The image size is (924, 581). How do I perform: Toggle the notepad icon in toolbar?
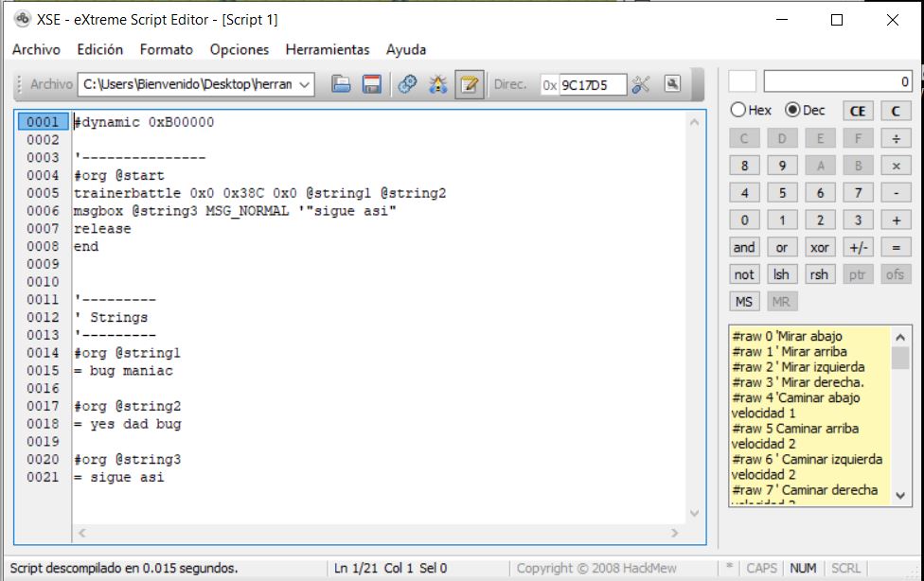click(x=468, y=84)
